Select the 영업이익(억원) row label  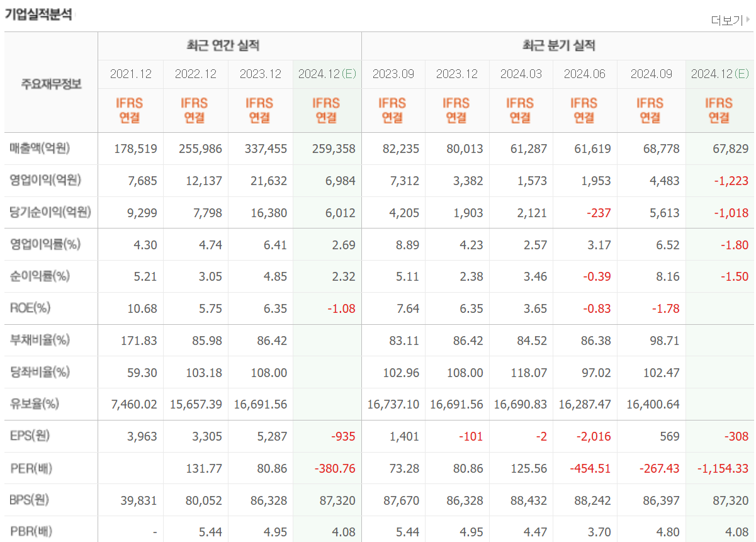pos(45,180)
